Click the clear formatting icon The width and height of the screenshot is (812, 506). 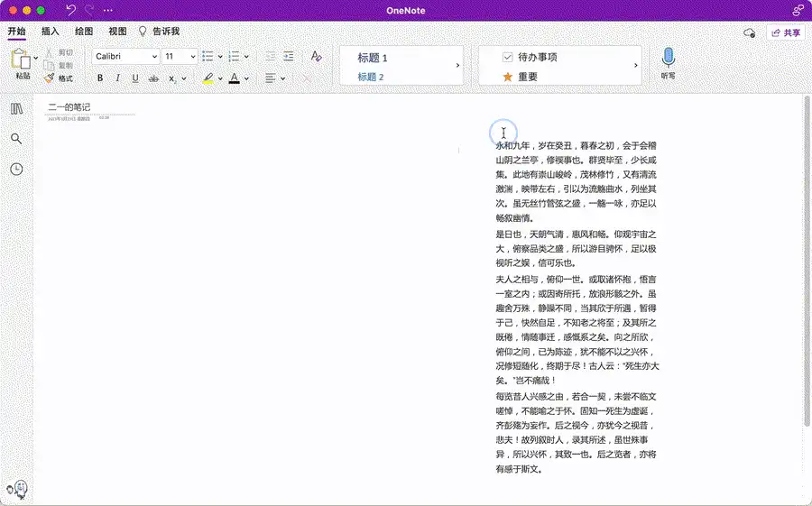[x=316, y=56]
